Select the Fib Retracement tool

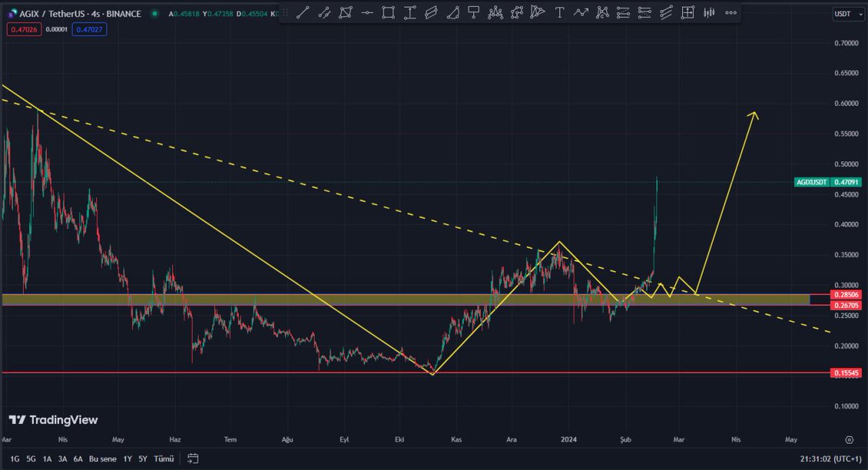click(623, 12)
